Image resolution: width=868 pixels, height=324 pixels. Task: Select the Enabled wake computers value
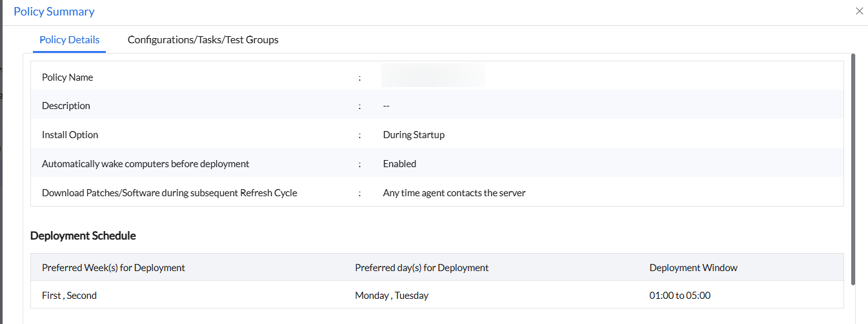tap(399, 164)
